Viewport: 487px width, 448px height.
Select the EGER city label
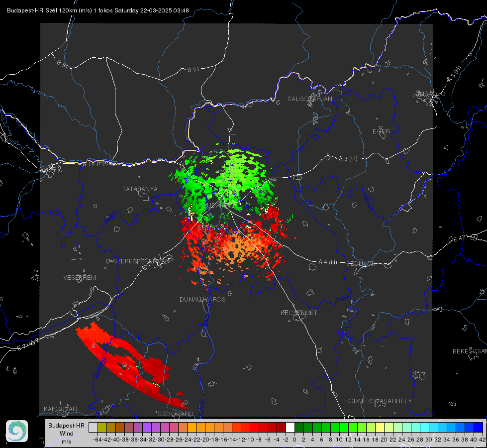pos(381,131)
